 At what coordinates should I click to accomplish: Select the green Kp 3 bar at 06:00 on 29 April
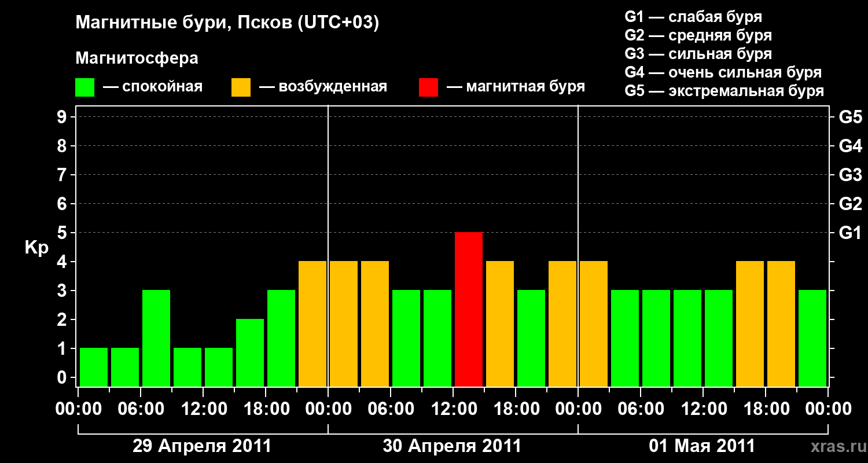point(156,338)
